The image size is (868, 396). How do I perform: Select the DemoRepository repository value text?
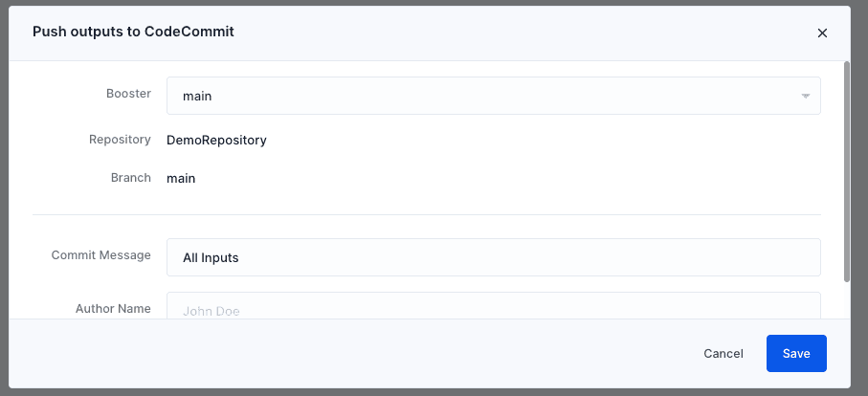(216, 140)
